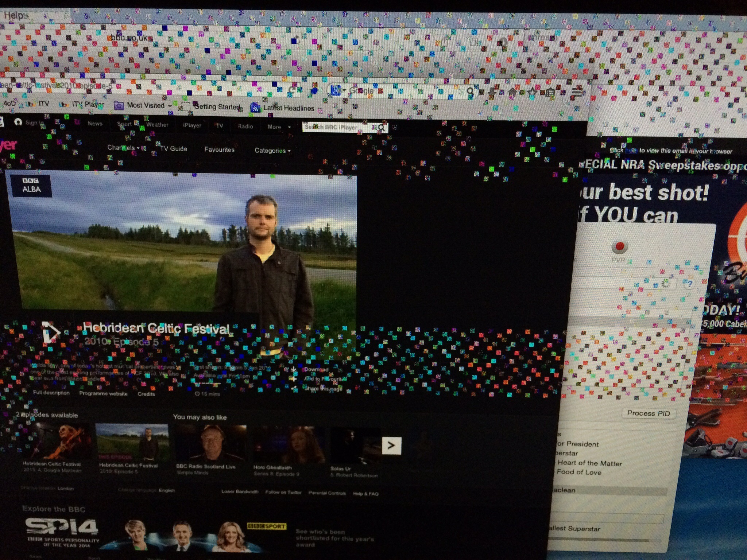Click the iPlayer play icon beside title
Screen dimensions: 747x560
tap(51, 332)
